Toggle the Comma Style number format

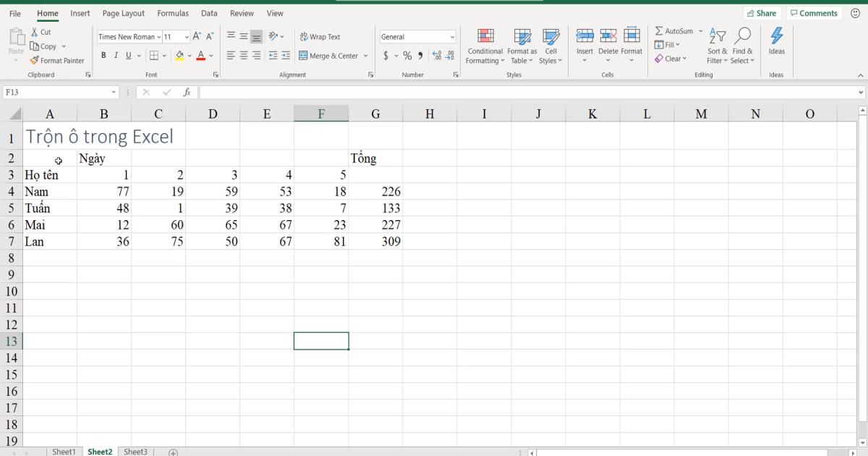tap(420, 54)
